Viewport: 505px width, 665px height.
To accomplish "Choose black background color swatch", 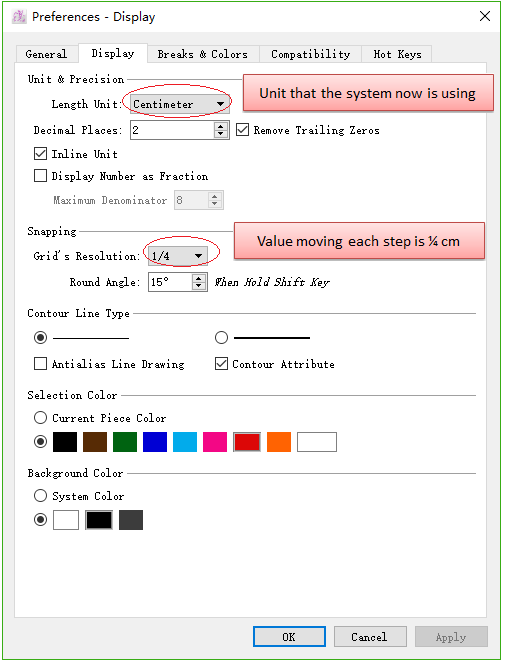I will click(x=99, y=520).
